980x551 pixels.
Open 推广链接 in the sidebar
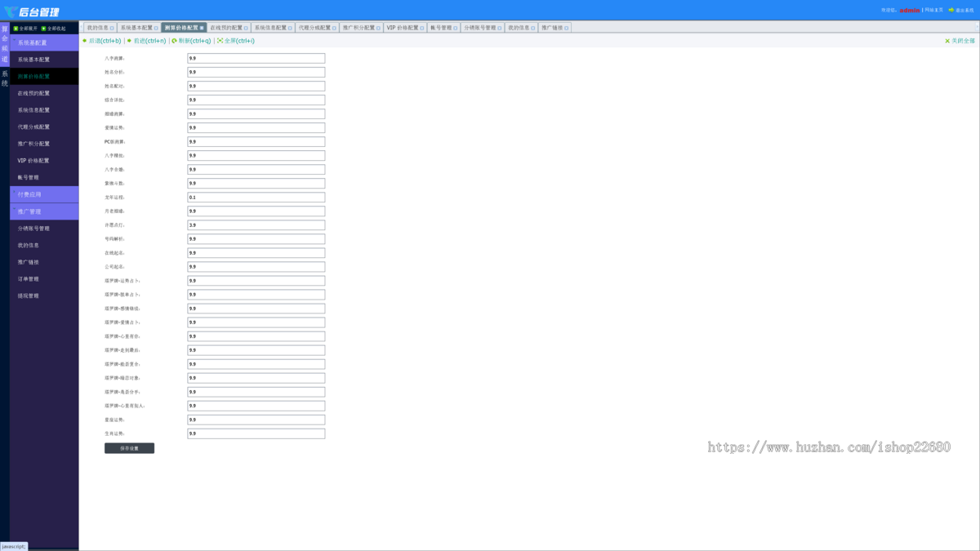[x=44, y=262]
